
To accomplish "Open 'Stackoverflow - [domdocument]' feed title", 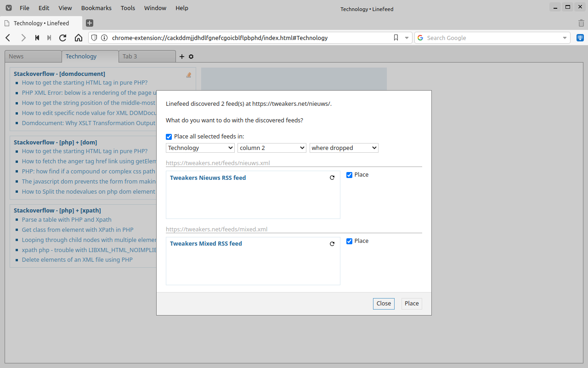I will tap(59, 74).
